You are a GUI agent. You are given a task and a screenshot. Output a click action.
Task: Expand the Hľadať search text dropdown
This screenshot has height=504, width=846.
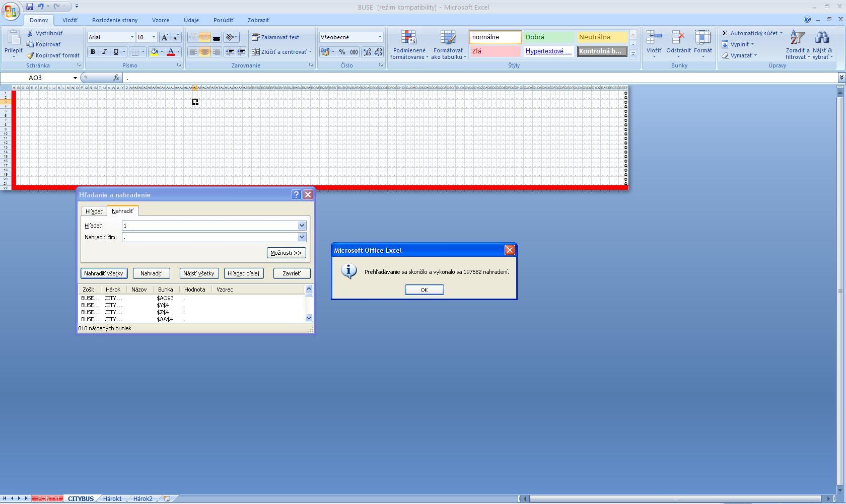pos(302,226)
